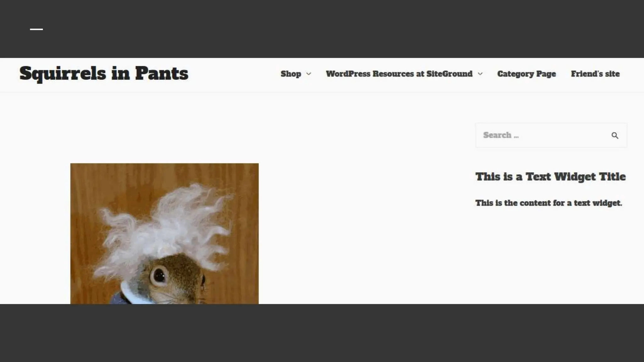The width and height of the screenshot is (644, 362).
Task: Click the search magnifier icon
Action: 615,135
